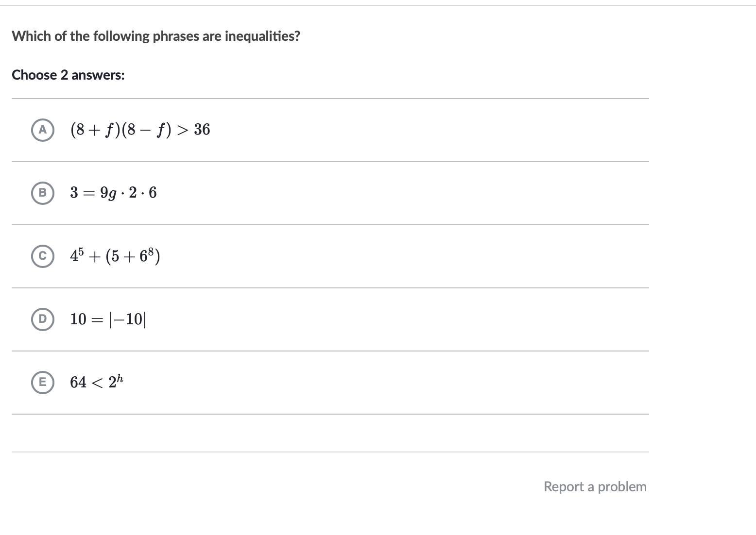
Task: Click the equation 10 = |−10|
Action: [108, 319]
